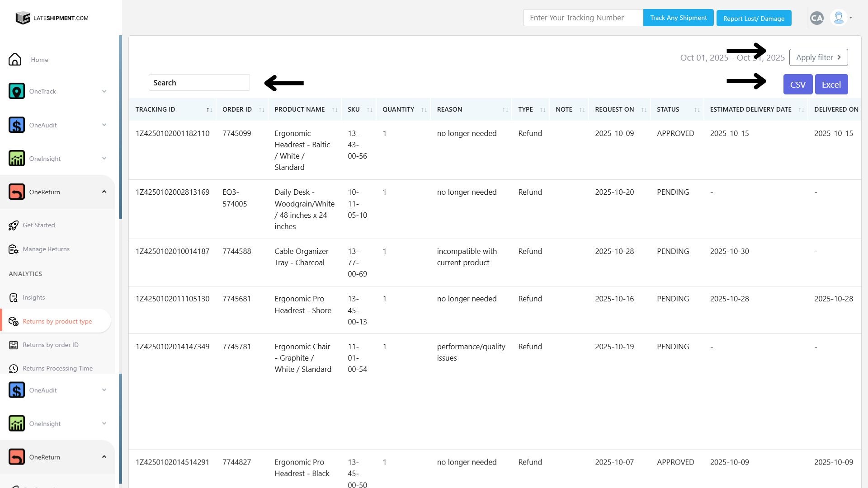Open Returns by order ID page

coord(50,345)
